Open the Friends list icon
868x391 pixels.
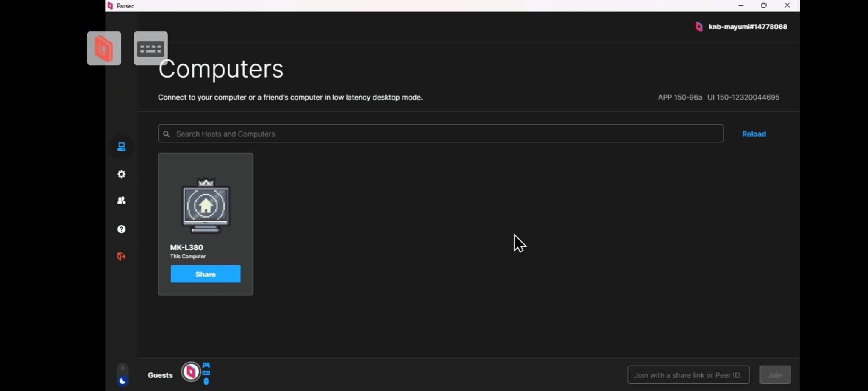[x=122, y=200]
